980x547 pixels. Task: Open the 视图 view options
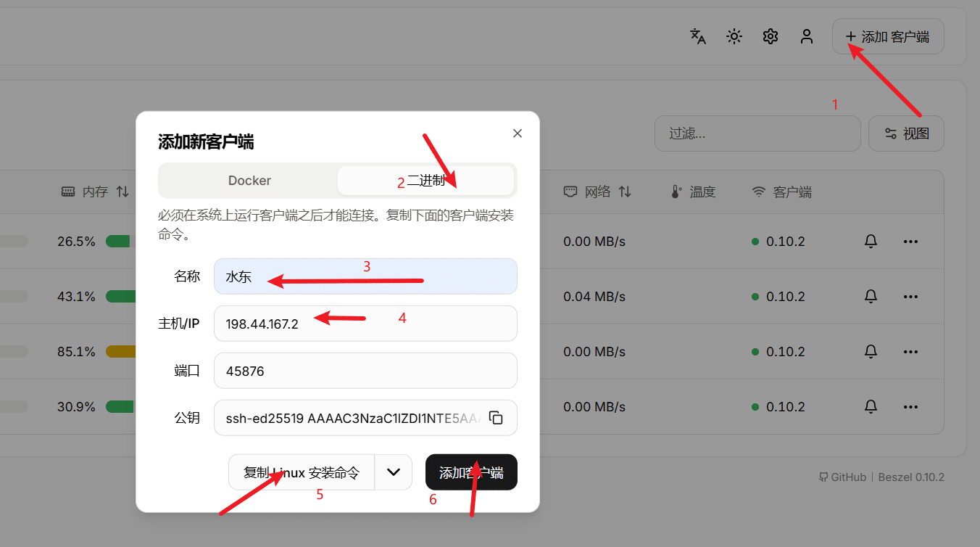click(906, 133)
